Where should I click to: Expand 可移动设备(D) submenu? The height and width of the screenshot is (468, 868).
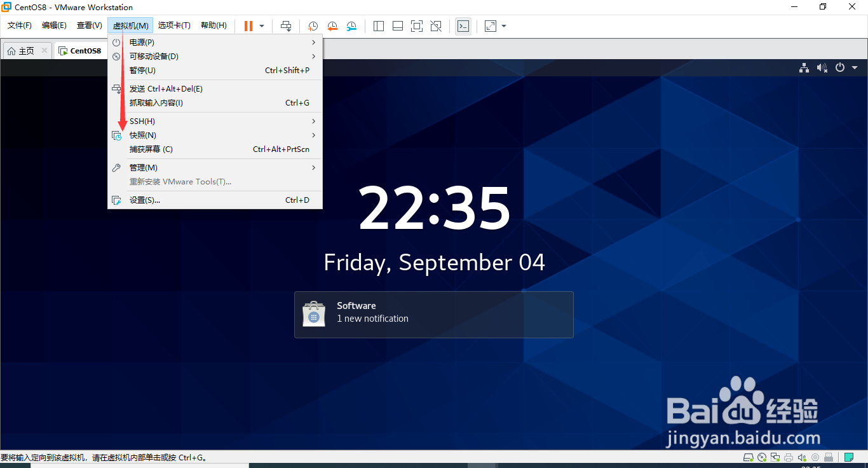[215, 56]
